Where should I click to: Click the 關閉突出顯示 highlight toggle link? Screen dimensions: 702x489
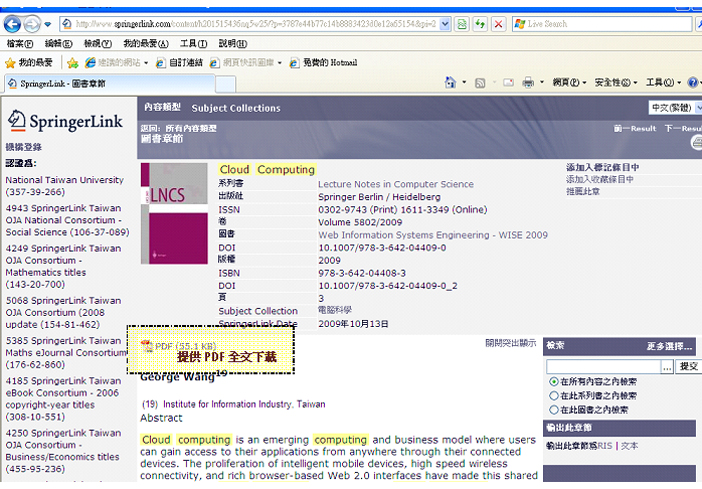(x=510, y=343)
